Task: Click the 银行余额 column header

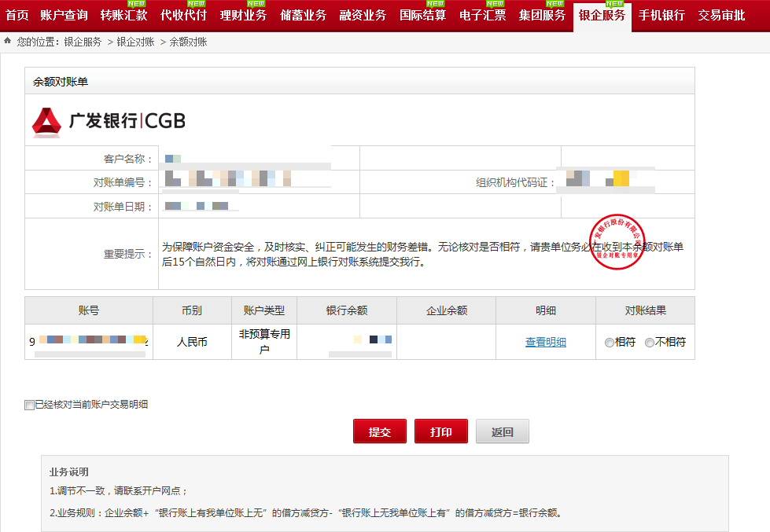Action: click(347, 310)
